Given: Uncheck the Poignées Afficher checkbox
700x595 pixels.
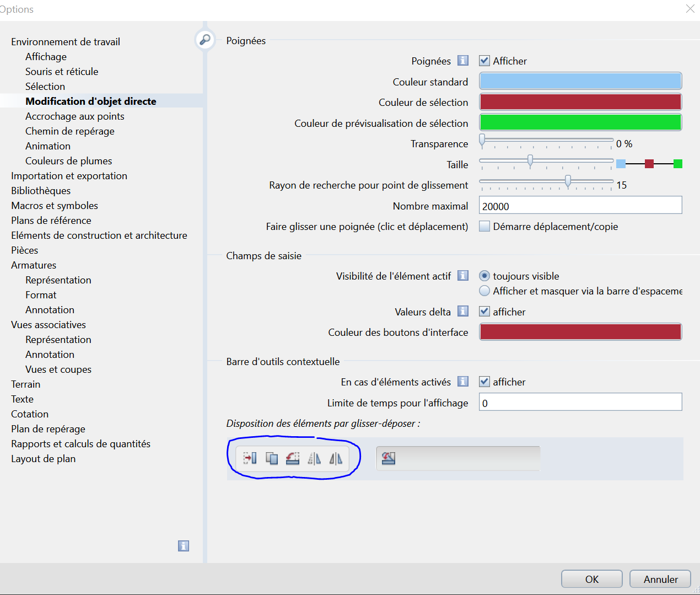Looking at the screenshot, I should coord(484,61).
